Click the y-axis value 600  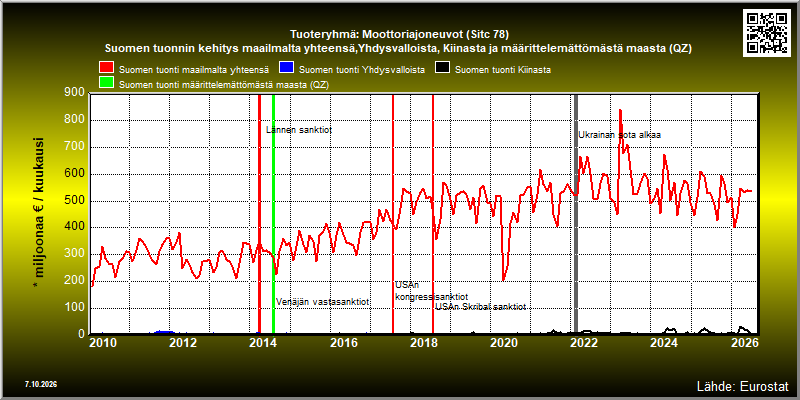point(75,174)
